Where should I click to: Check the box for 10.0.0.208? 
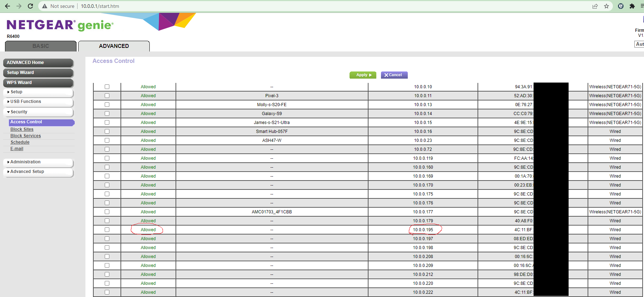tap(107, 257)
